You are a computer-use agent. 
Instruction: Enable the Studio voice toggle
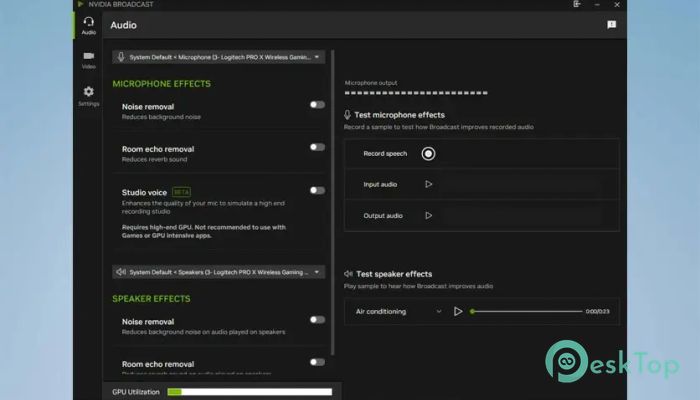317,190
